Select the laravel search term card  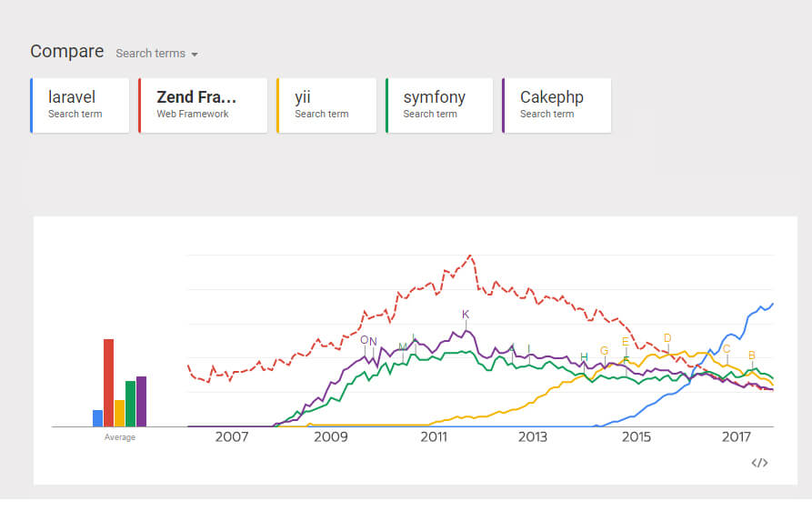80,105
